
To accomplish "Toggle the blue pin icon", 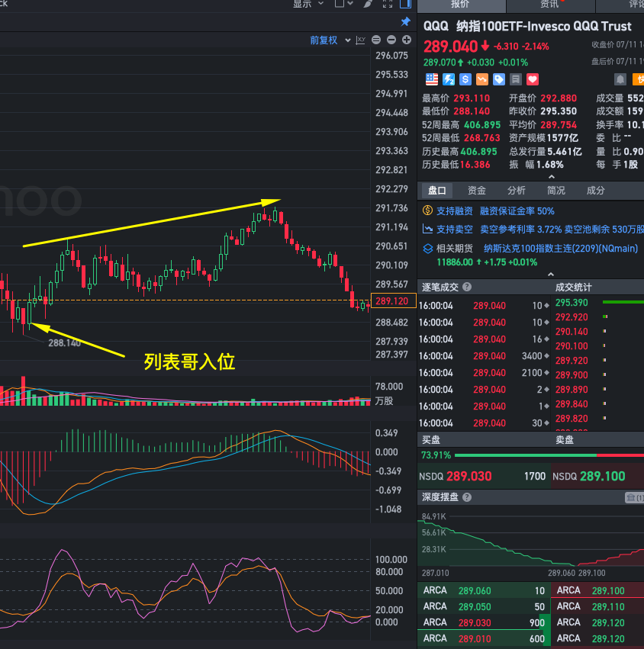I will [405, 21].
